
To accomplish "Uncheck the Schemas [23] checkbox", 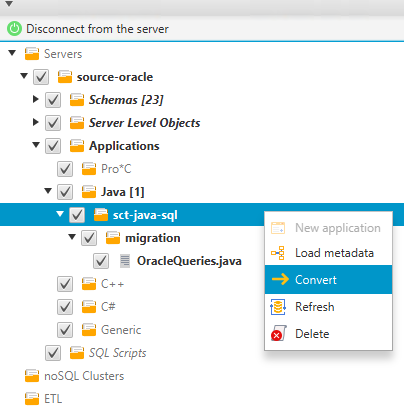I will pyautogui.click(x=53, y=100).
